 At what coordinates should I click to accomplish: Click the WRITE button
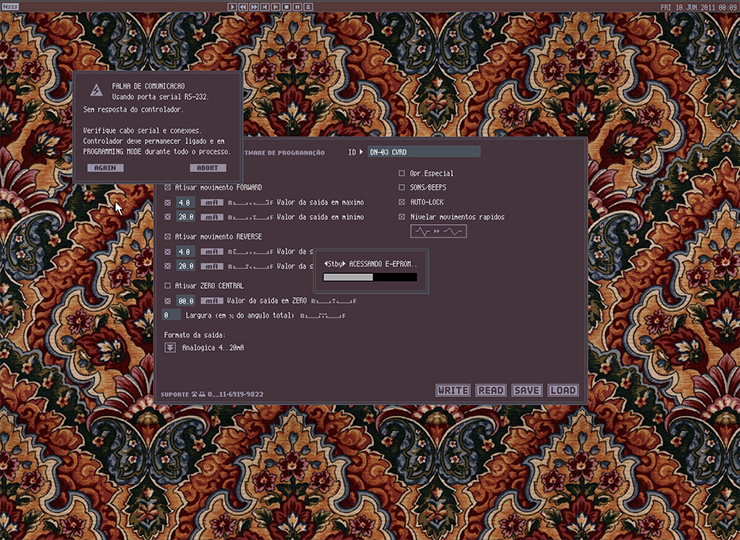(x=453, y=390)
